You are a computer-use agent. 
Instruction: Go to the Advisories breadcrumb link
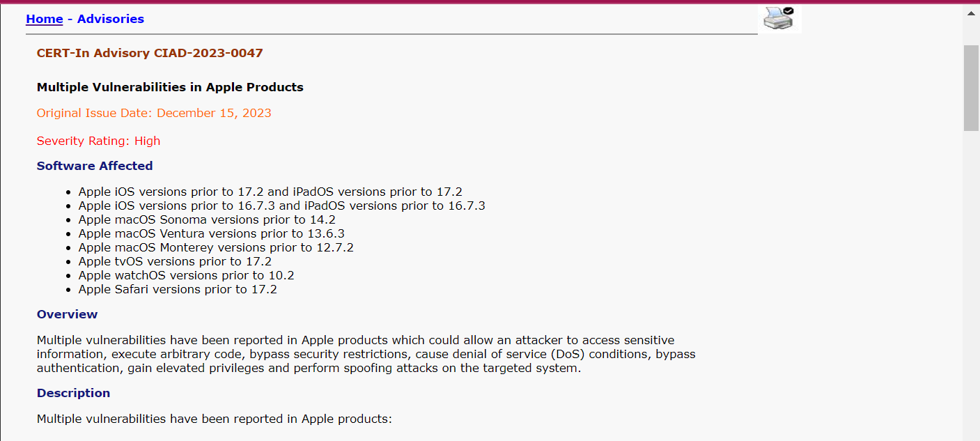(111, 19)
